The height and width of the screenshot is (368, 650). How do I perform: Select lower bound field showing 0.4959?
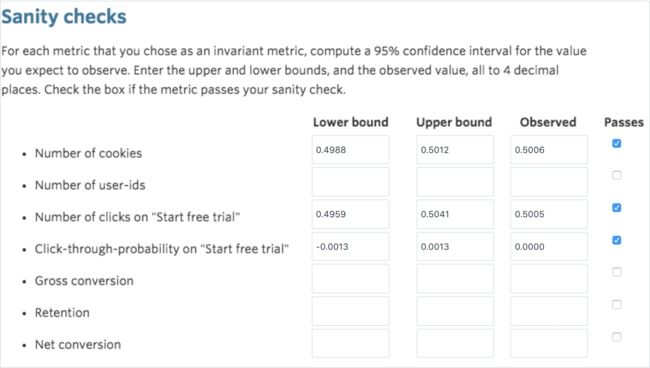coord(350,214)
